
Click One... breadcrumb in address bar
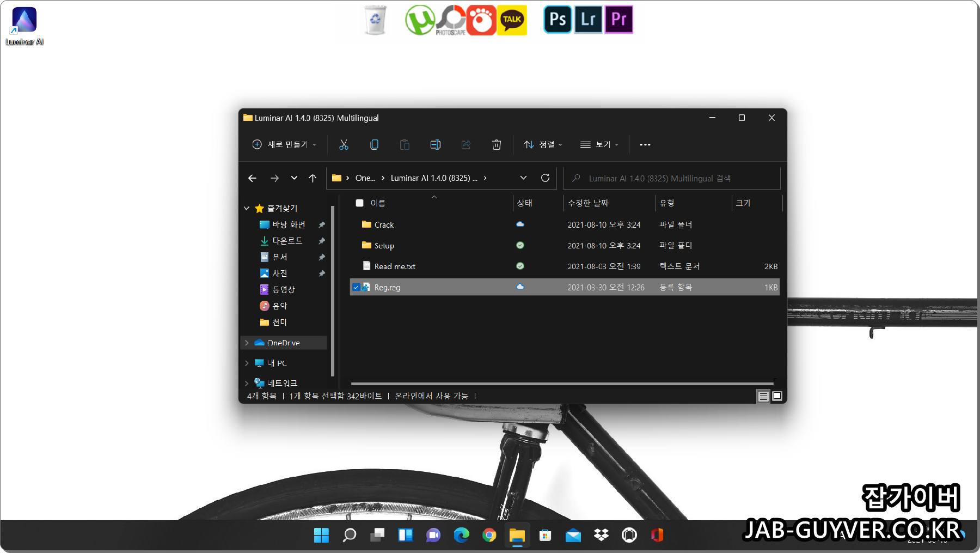(x=365, y=178)
